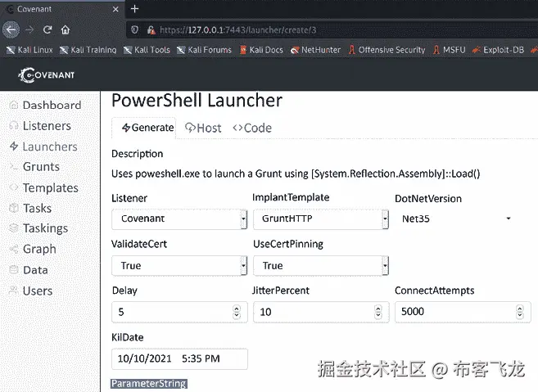Click the ConnectAttempts spinner arrows
This screenshot has height=392, width=538.
pos(520,312)
